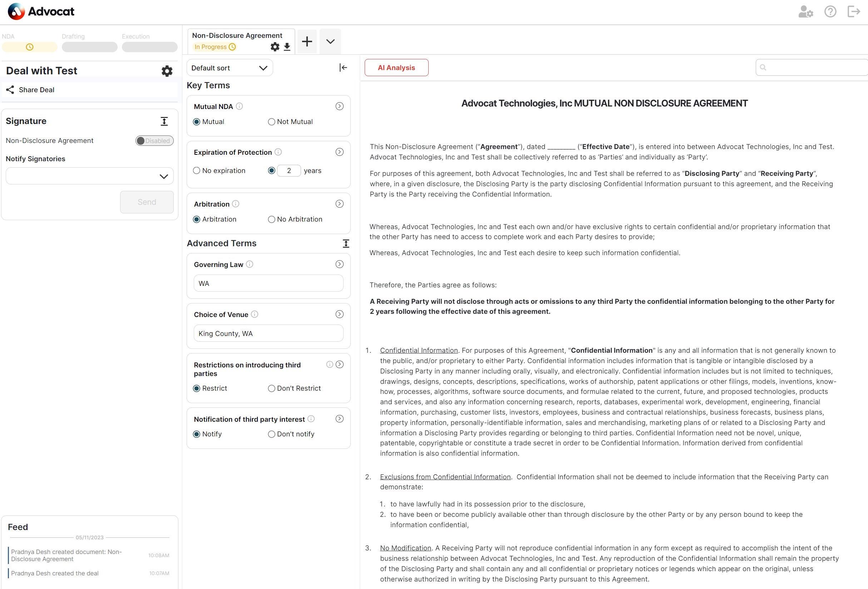Open the help question mark icon

click(x=830, y=11)
